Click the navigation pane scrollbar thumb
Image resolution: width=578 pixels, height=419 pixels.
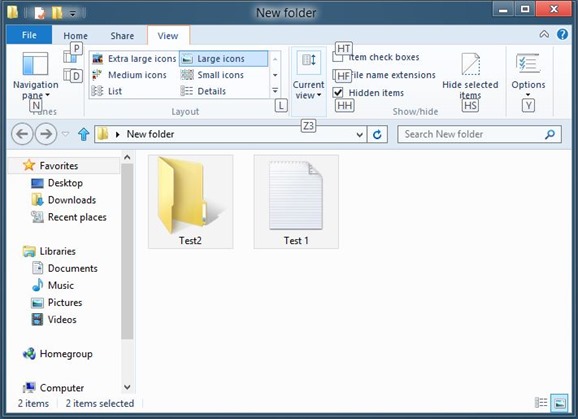127,251
